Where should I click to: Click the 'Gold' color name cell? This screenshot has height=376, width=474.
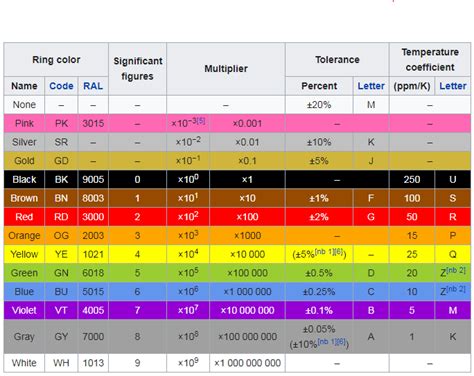coord(24,161)
